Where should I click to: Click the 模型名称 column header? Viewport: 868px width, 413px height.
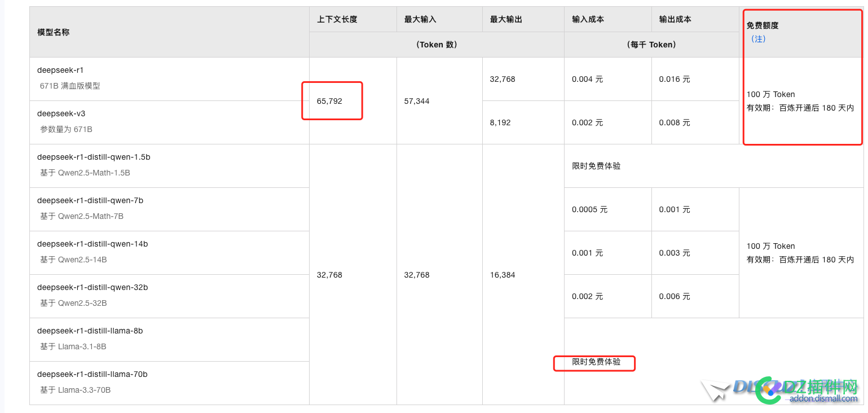[54, 32]
